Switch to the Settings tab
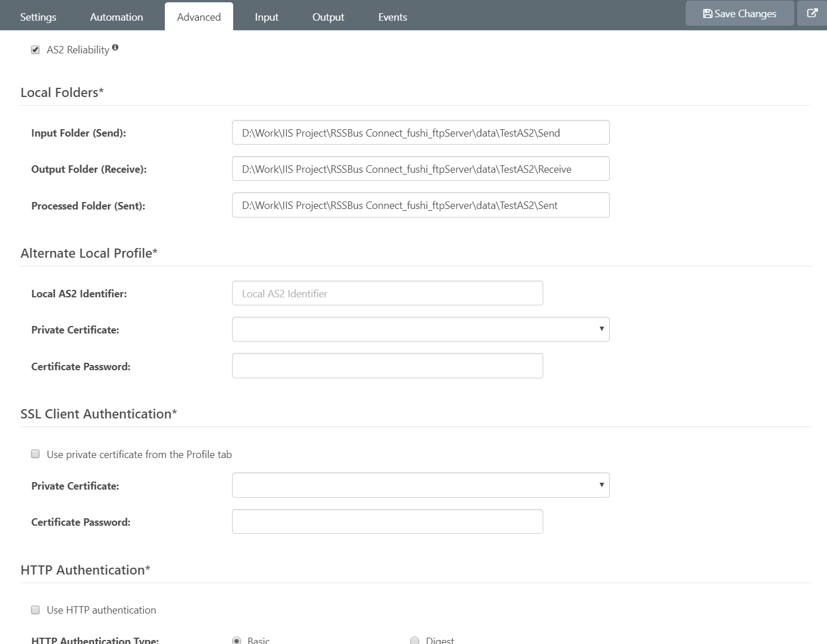 (x=38, y=17)
